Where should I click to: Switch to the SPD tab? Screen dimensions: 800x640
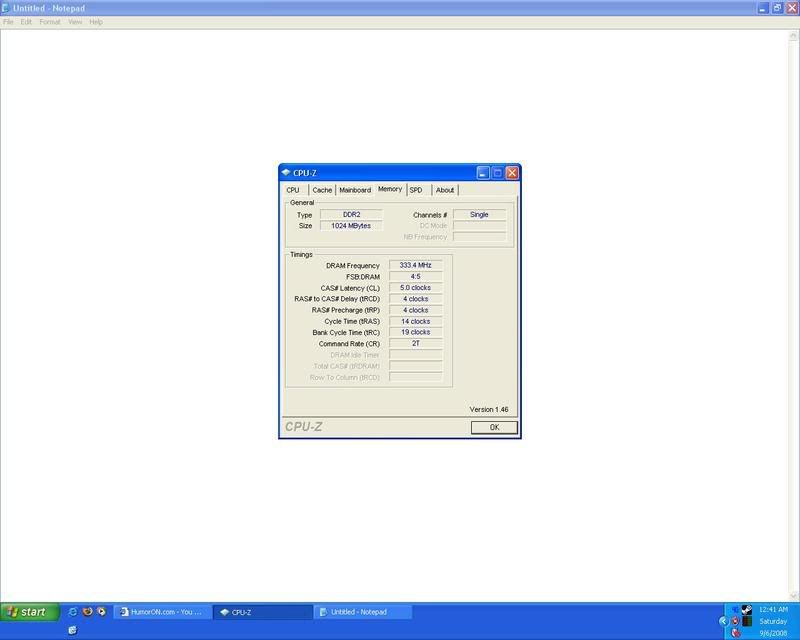point(415,189)
